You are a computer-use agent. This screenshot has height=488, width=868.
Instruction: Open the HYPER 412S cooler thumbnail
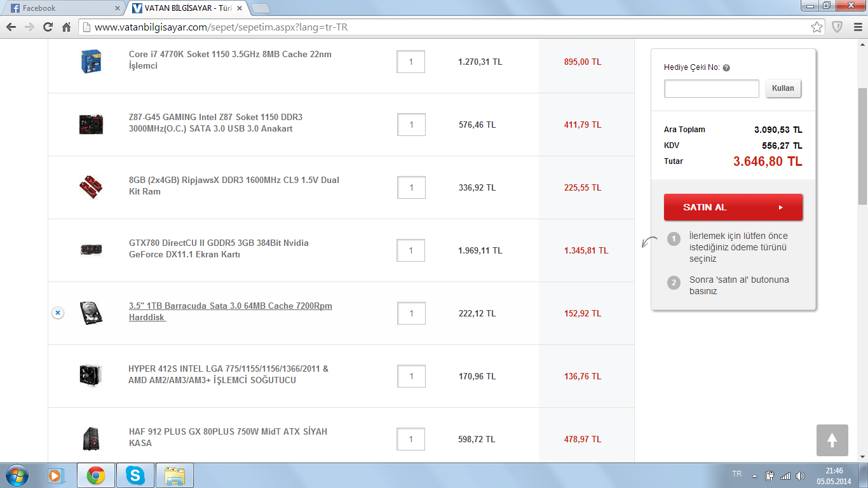(92, 376)
